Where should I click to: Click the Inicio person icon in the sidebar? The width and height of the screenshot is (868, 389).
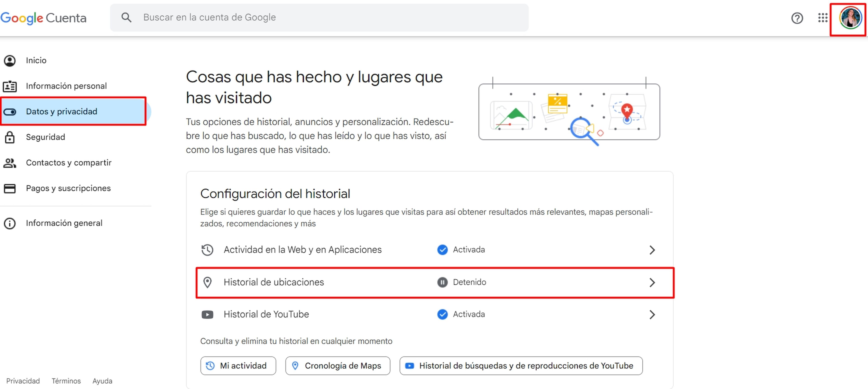(x=10, y=61)
